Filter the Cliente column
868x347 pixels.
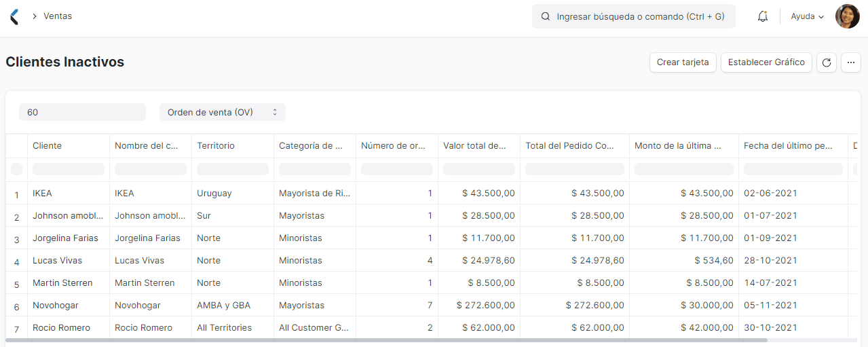tap(68, 169)
